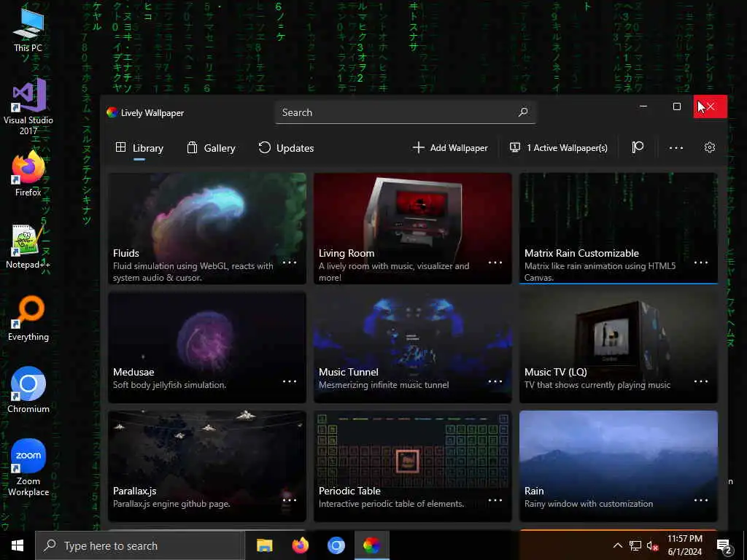Click the taskbar clock showing 11:57 PM
747x560 pixels.
point(684,545)
